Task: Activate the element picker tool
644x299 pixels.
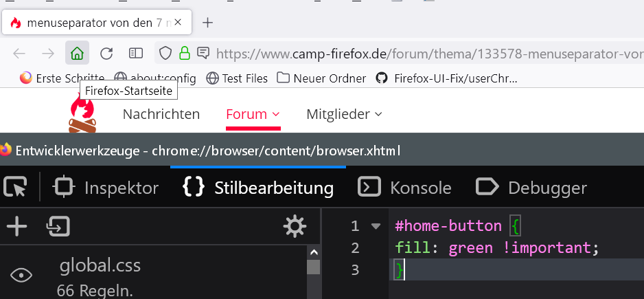Action: point(15,187)
